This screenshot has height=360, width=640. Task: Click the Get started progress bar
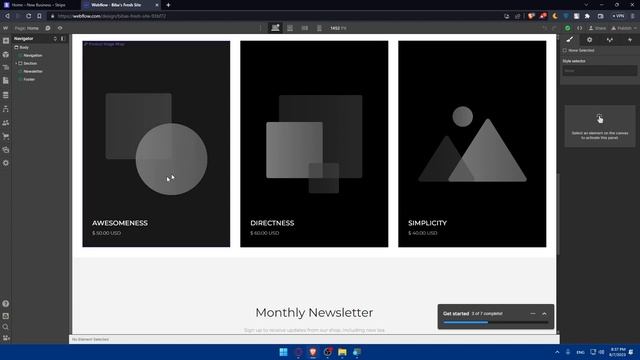click(496, 322)
